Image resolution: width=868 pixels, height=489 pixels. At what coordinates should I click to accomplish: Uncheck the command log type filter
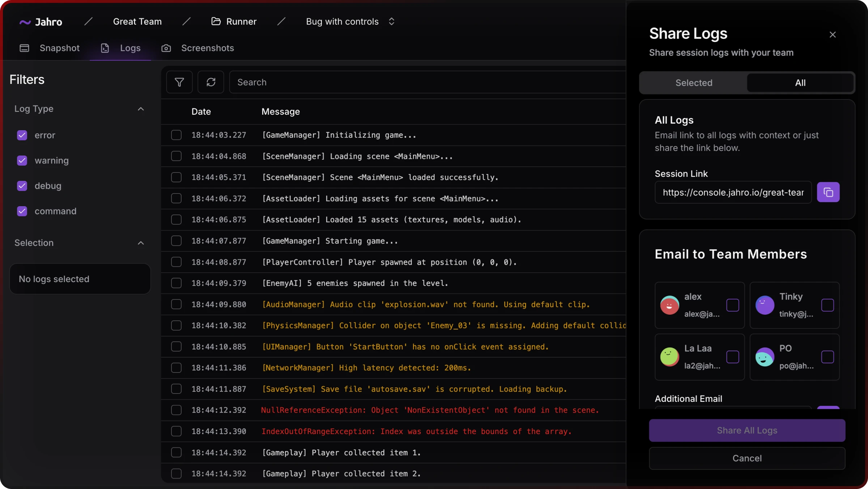point(22,211)
